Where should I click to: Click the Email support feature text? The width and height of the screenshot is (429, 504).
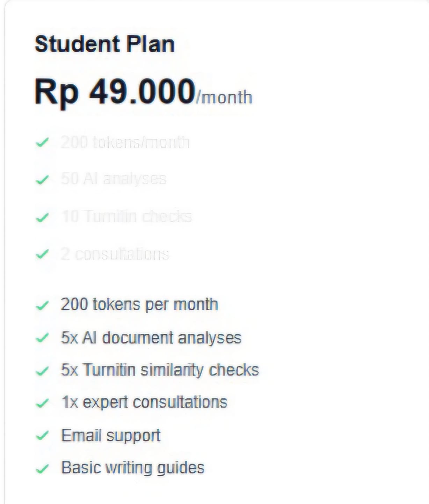coord(111,436)
